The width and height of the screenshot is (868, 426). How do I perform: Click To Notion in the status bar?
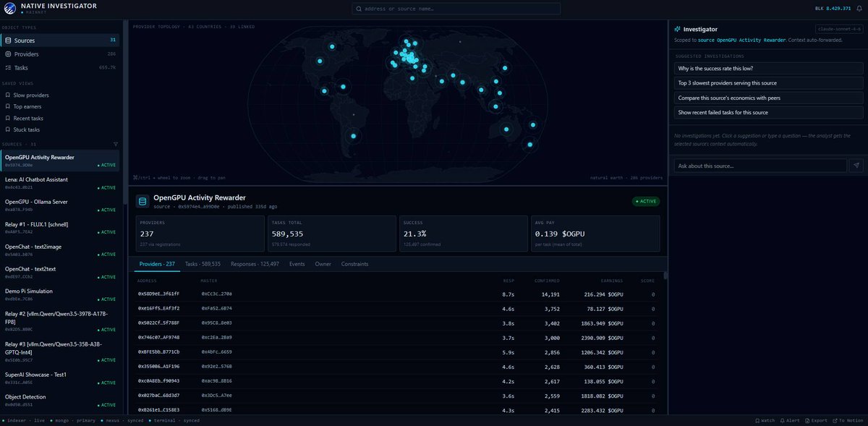[848, 420]
